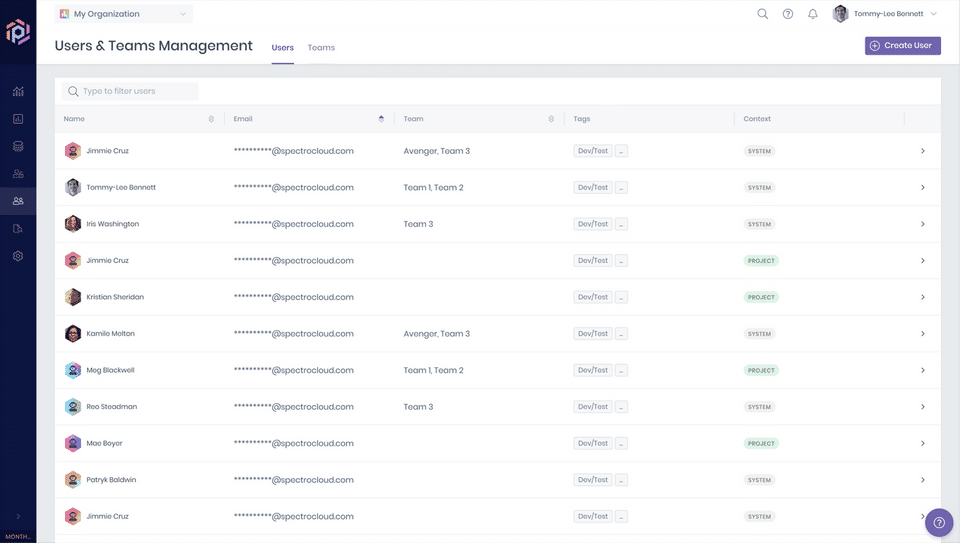
Task: Show more tags in Kamila Melton's row
Action: tap(621, 334)
